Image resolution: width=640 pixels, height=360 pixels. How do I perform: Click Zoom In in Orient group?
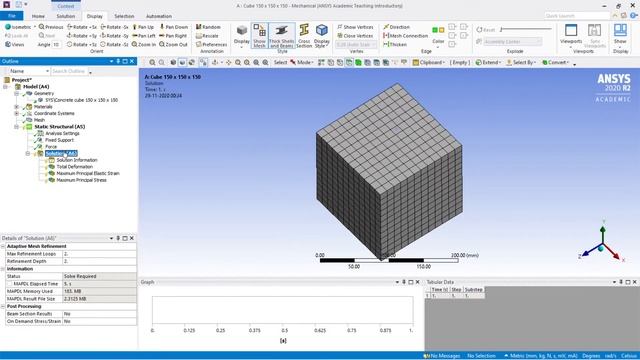(144, 44)
